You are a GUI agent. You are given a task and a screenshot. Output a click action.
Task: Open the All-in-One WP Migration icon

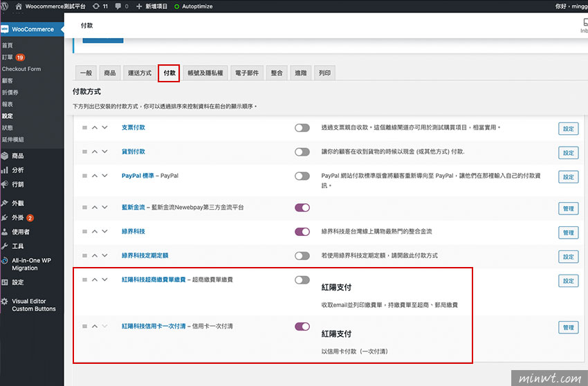[5, 260]
